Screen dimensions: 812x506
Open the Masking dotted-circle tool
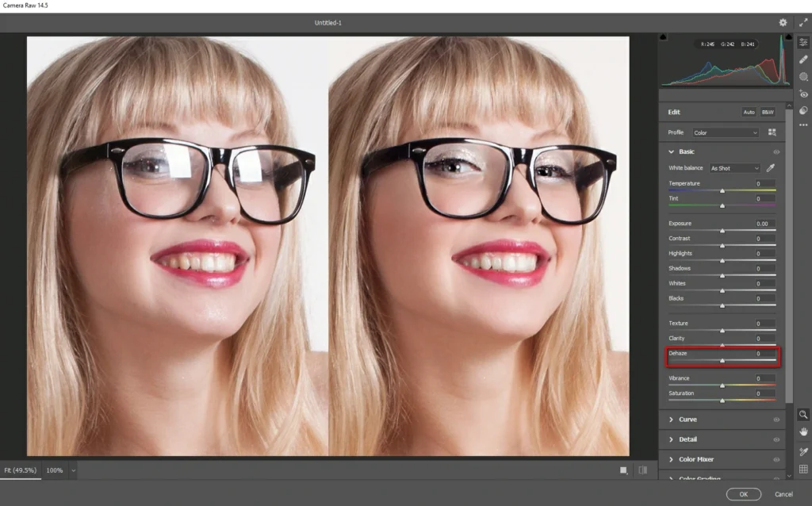(x=803, y=77)
